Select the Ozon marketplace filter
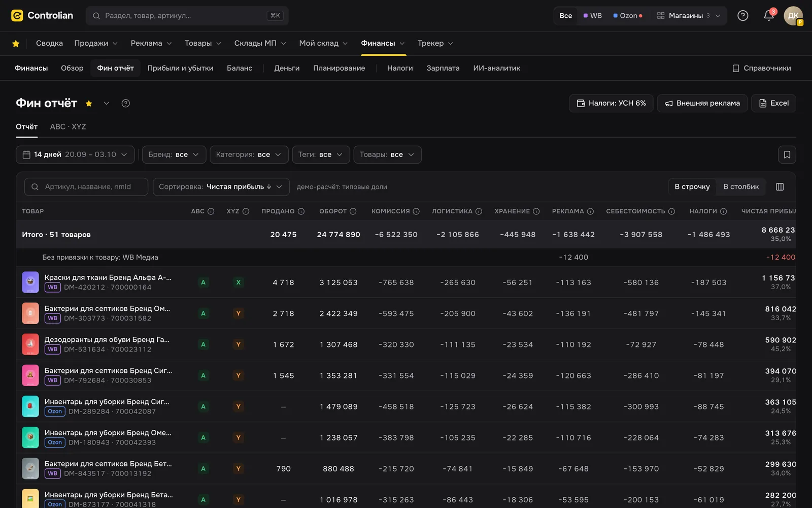Screen dimensions: 812x508 pyautogui.click(x=628, y=16)
